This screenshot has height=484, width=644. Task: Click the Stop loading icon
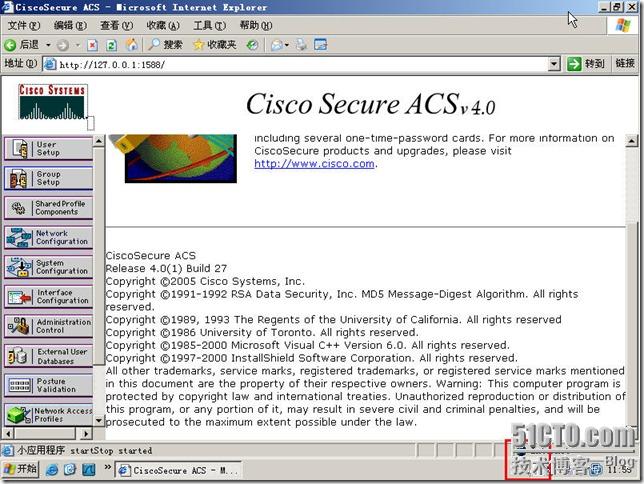point(93,45)
